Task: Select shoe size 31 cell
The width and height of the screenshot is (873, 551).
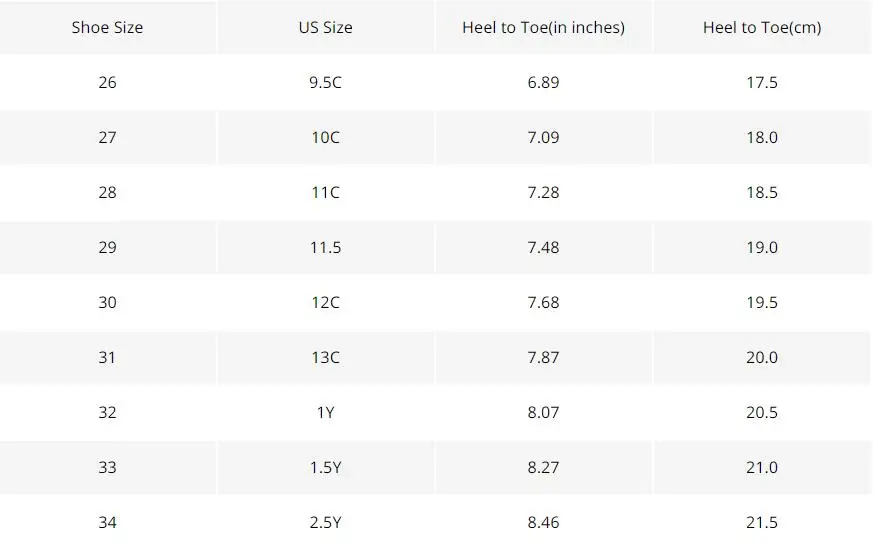Action: click(x=107, y=357)
